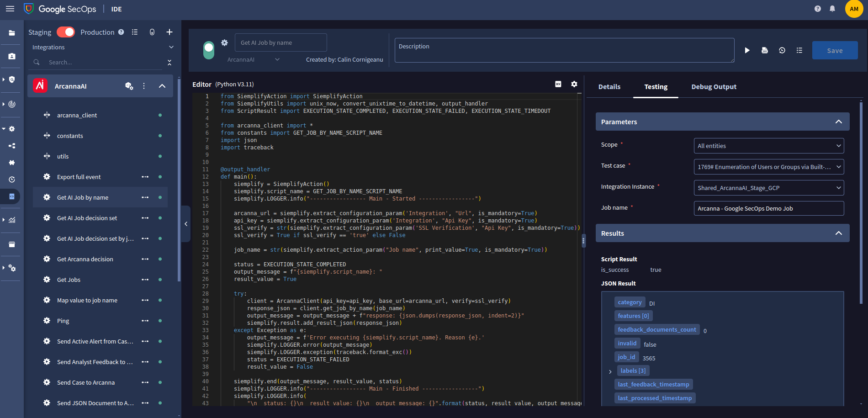Open ArcannaAI integration settings gear
The height and width of the screenshot is (418, 868).
click(129, 86)
